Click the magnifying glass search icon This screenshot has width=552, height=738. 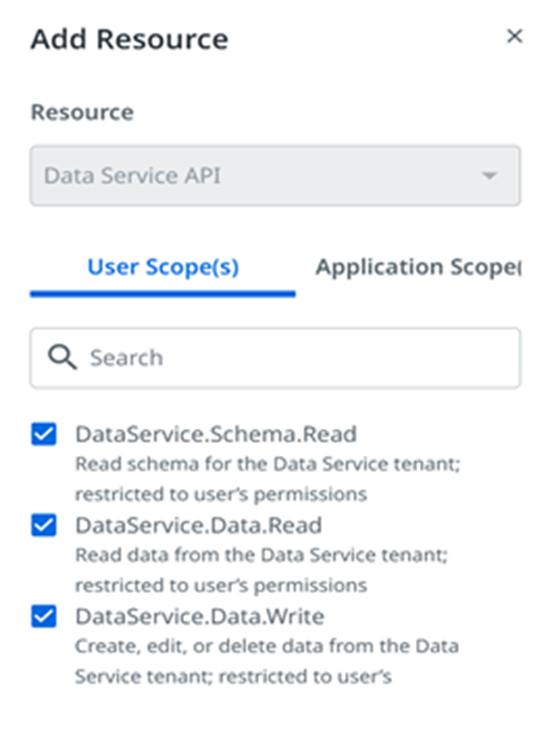62,357
